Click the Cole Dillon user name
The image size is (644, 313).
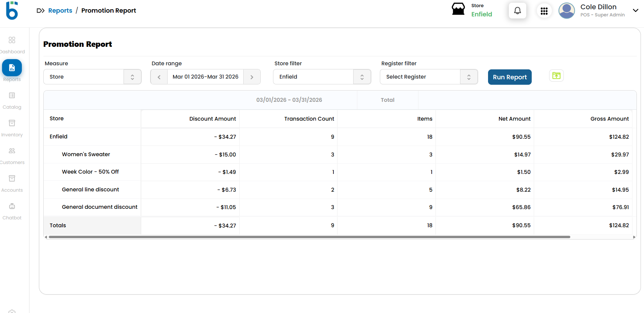coord(598,7)
